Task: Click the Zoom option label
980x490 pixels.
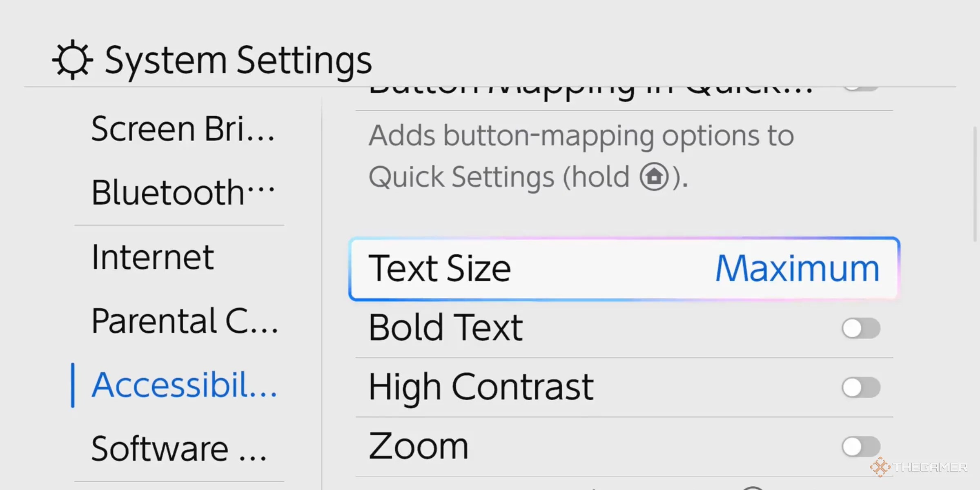Action: tap(419, 446)
